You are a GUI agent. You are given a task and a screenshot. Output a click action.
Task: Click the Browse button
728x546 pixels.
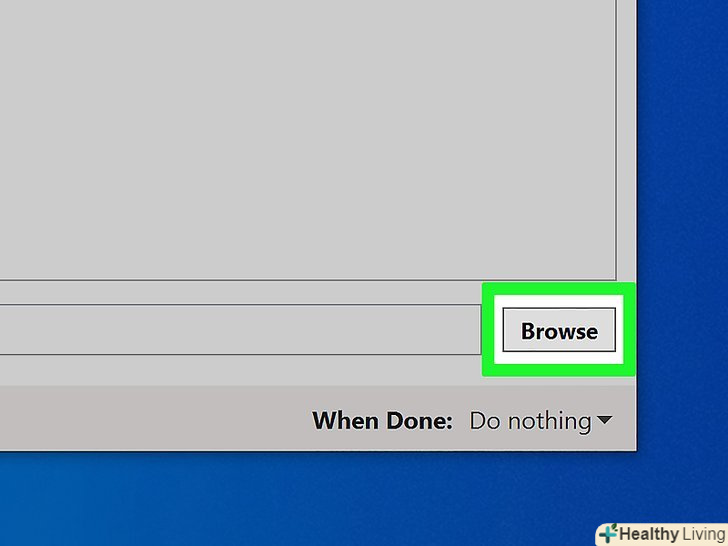coord(559,330)
